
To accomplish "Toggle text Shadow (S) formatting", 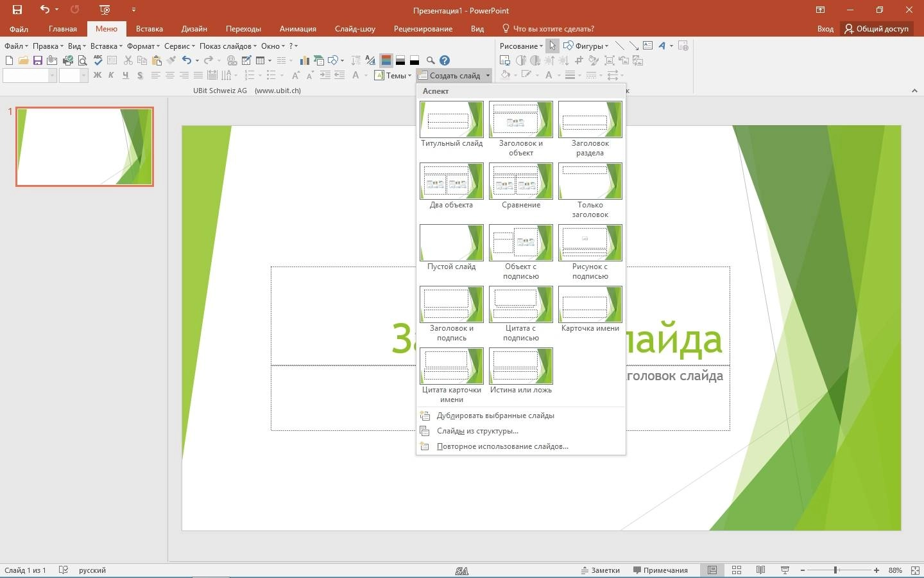I will click(139, 75).
